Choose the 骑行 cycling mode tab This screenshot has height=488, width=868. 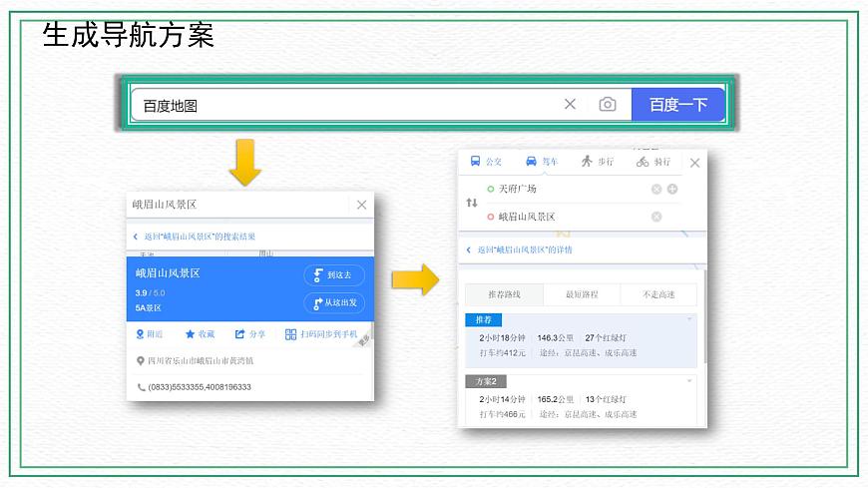pyautogui.click(x=653, y=162)
